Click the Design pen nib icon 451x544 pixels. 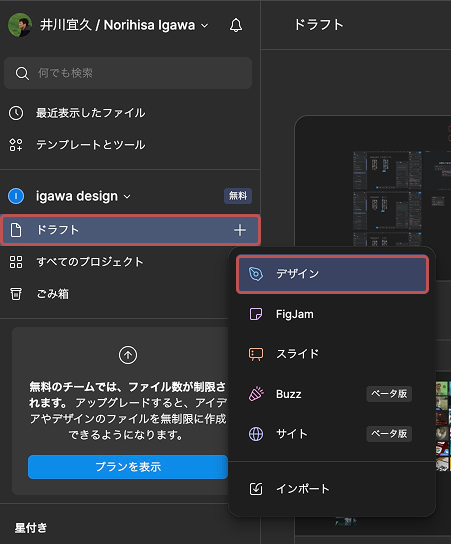256,274
